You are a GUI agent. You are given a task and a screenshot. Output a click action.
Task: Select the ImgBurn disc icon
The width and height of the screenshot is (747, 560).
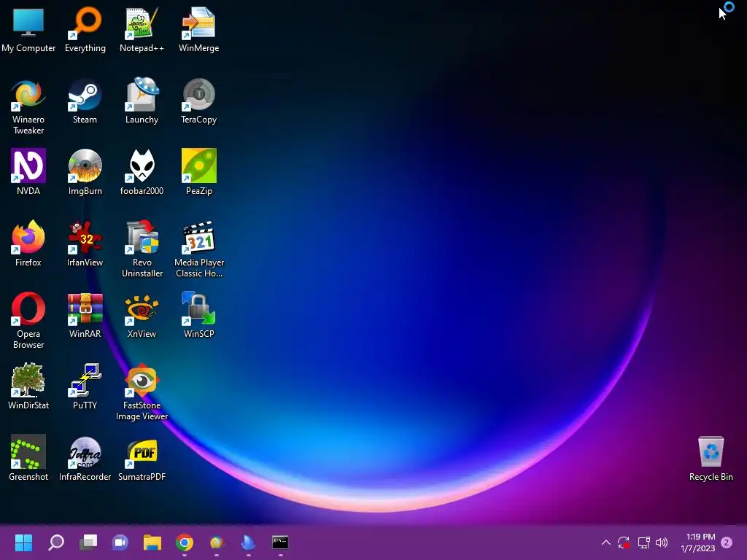pyautogui.click(x=85, y=172)
